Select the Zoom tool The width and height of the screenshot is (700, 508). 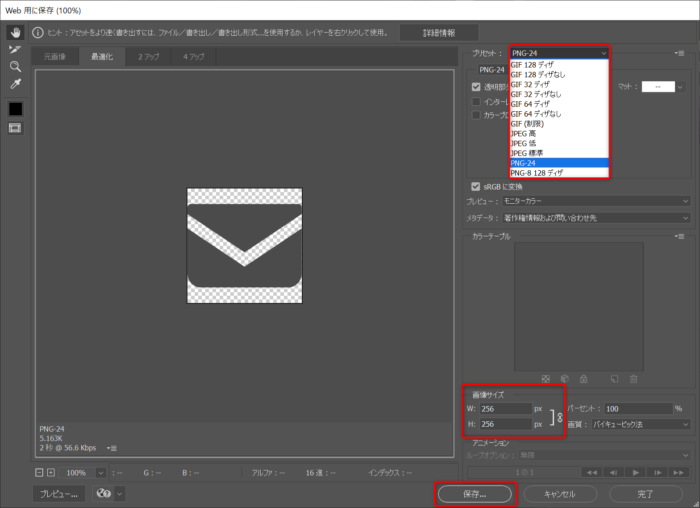coord(16,66)
